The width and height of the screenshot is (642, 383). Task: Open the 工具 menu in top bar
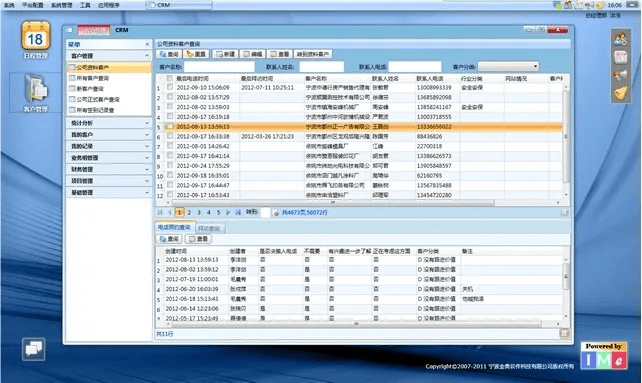[x=85, y=5]
